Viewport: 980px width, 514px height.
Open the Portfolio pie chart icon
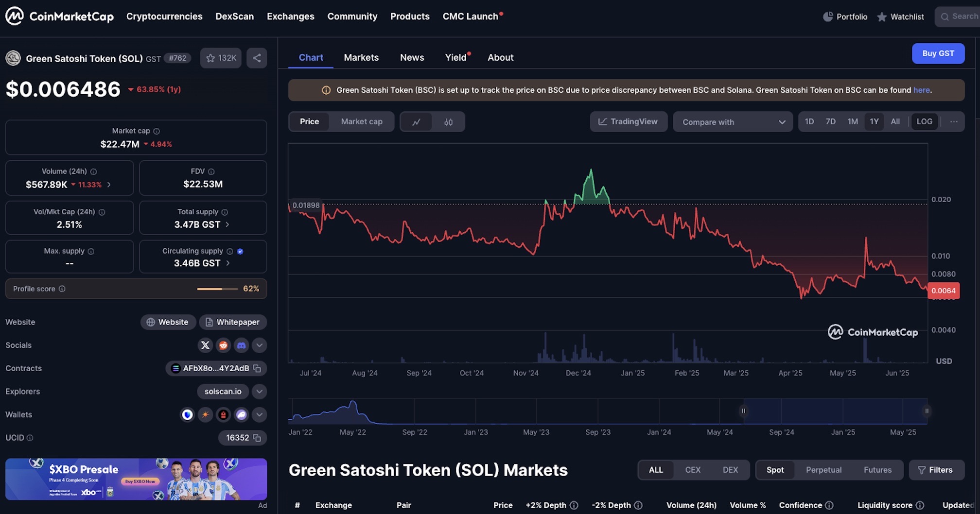(x=827, y=17)
